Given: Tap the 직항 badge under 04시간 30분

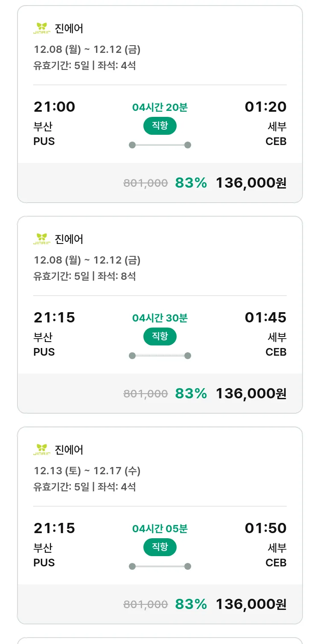Looking at the screenshot, I should 160,337.
